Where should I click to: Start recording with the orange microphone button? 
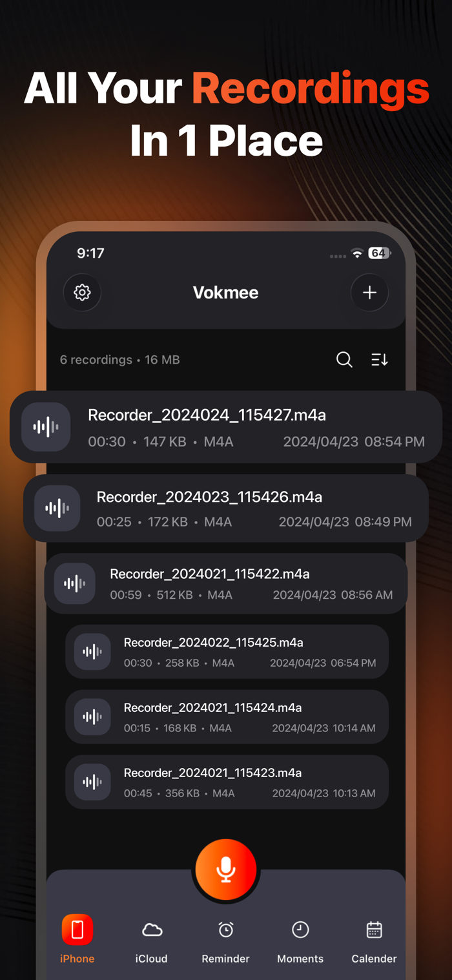coord(226,870)
